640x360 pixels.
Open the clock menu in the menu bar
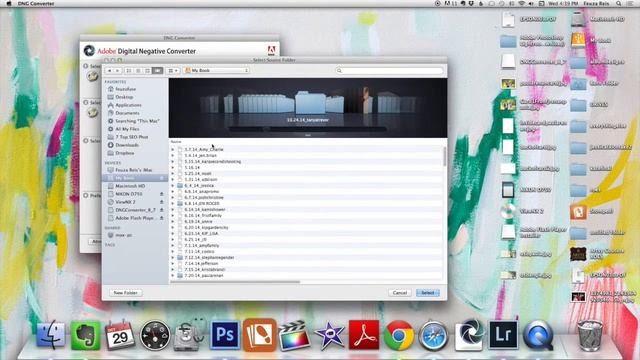point(563,3)
